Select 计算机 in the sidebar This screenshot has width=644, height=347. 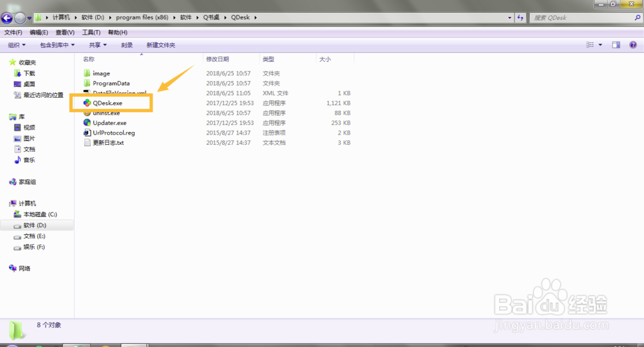[x=27, y=203]
